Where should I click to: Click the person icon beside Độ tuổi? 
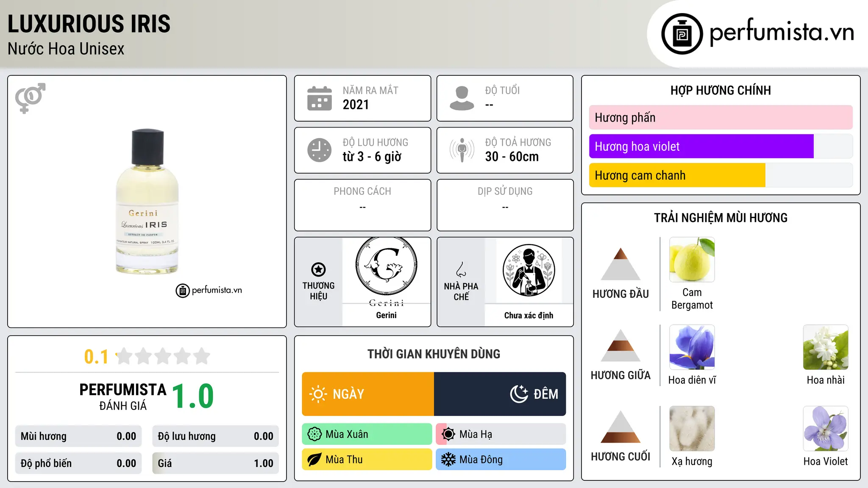pos(462,98)
